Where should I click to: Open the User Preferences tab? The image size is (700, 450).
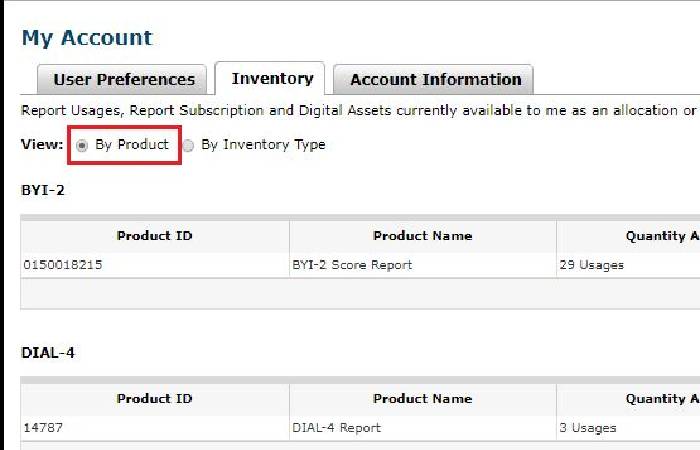[124, 80]
